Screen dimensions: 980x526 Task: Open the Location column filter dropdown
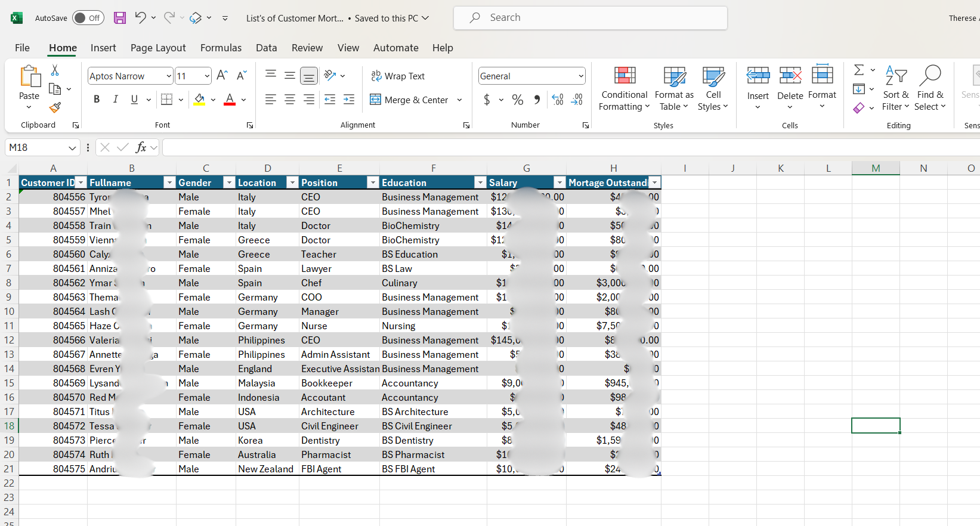pos(292,182)
